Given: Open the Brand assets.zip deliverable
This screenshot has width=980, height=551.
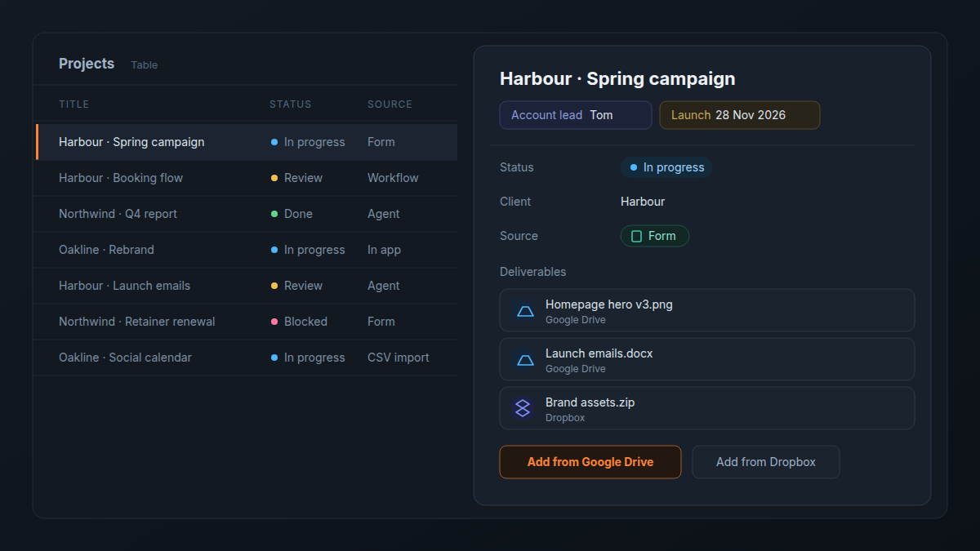Looking at the screenshot, I should [x=707, y=408].
